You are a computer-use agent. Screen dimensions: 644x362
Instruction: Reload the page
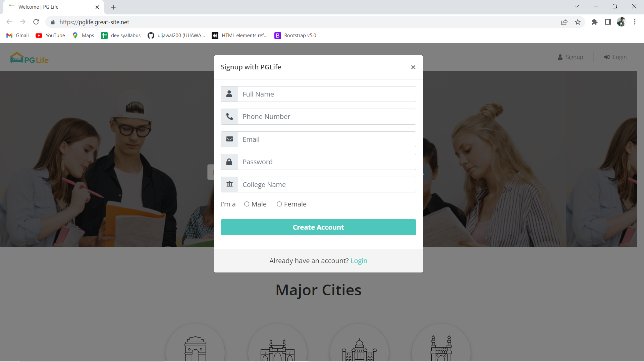pyautogui.click(x=36, y=22)
